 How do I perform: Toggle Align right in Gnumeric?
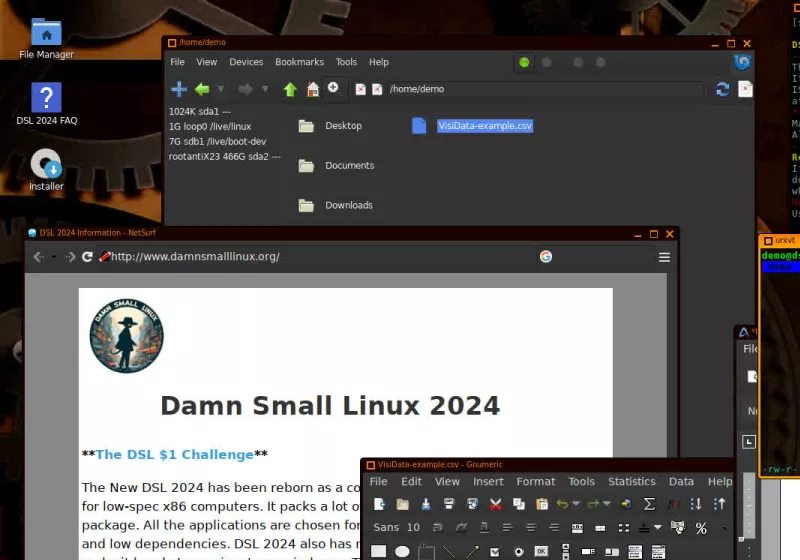(x=554, y=527)
